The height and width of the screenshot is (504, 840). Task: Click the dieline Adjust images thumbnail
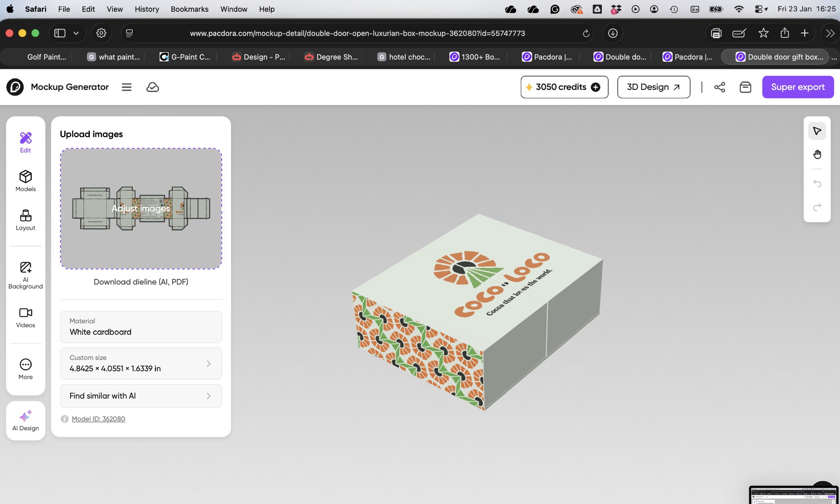141,208
